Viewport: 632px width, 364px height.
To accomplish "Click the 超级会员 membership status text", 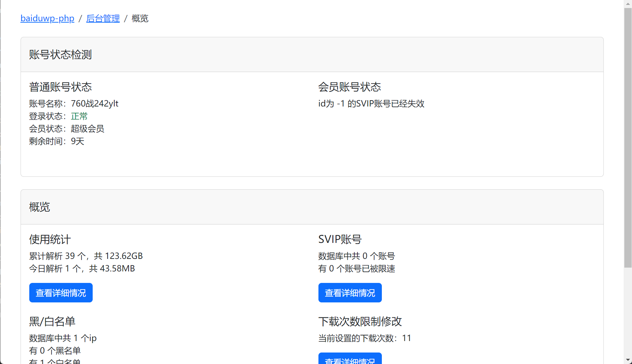I will tap(87, 129).
